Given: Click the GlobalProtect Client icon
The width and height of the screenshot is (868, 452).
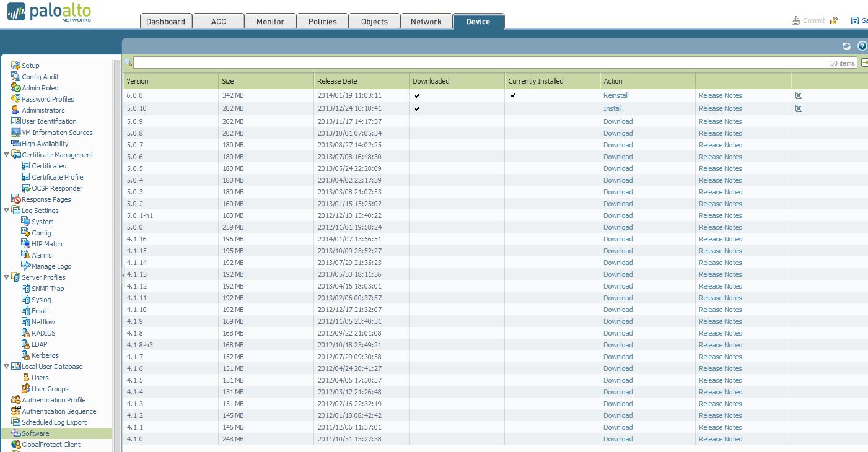Looking at the screenshot, I should pyautogui.click(x=16, y=445).
